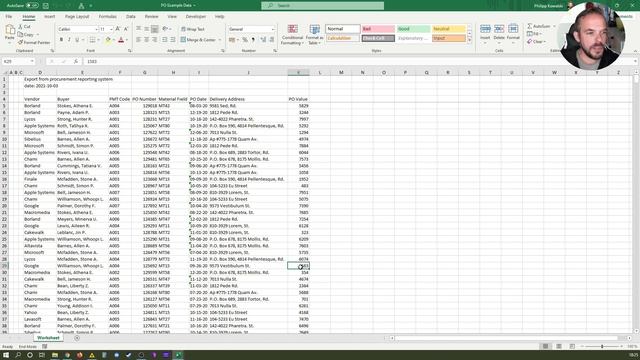Click Decrease Indent icon
The height and width of the screenshot is (360, 640).
165,40
